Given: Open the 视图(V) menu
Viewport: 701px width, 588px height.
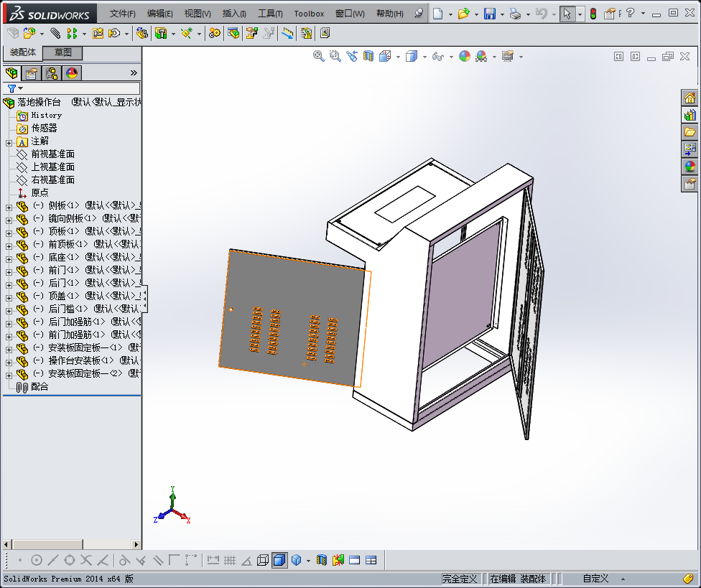Looking at the screenshot, I should pyautogui.click(x=198, y=14).
